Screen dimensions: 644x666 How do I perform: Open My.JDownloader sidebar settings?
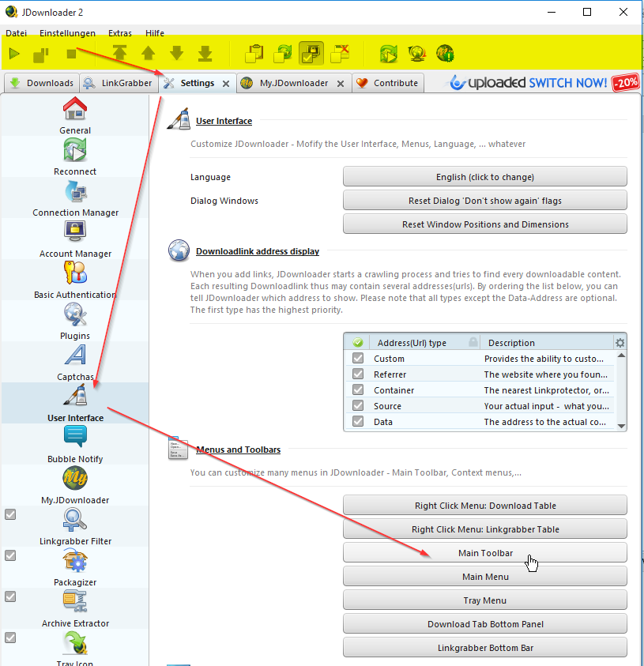(x=75, y=486)
